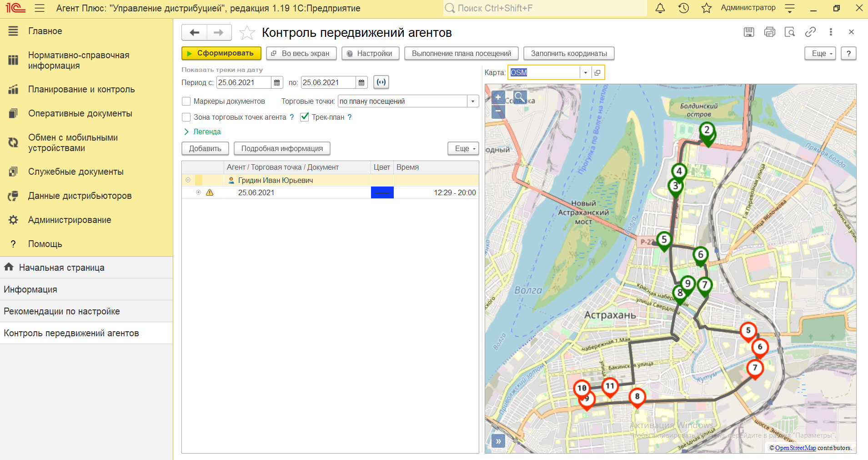The width and height of the screenshot is (868, 460).
Task: Click Подробная информация button
Action: pyautogui.click(x=282, y=148)
